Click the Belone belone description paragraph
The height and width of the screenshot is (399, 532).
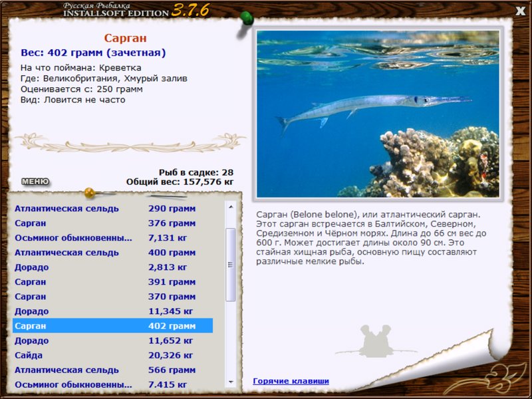371,238
